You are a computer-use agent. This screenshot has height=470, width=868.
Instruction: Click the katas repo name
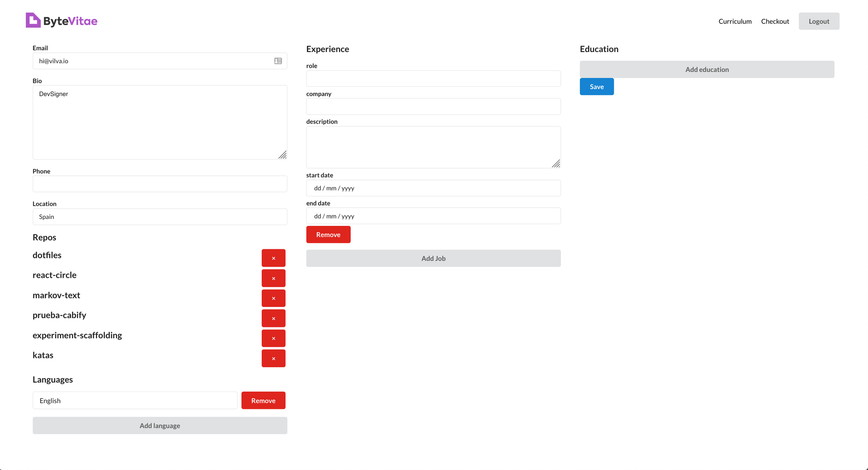click(43, 355)
